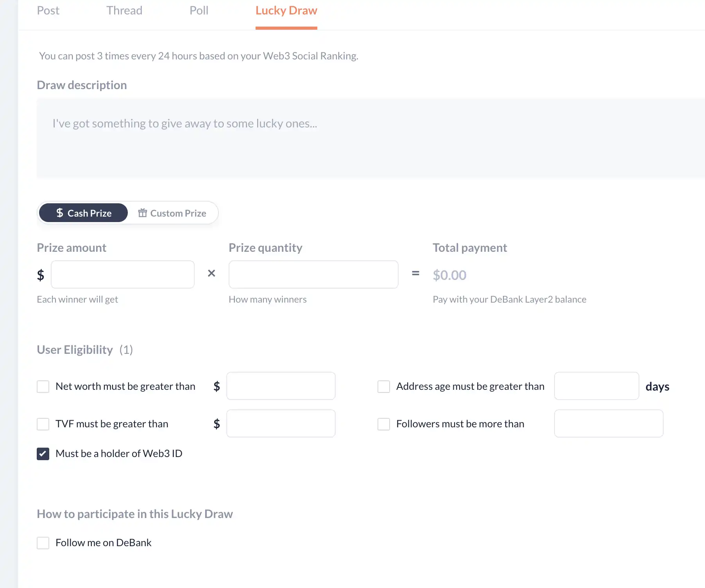Tick the Follow me on DeBank checkbox

tap(43, 543)
